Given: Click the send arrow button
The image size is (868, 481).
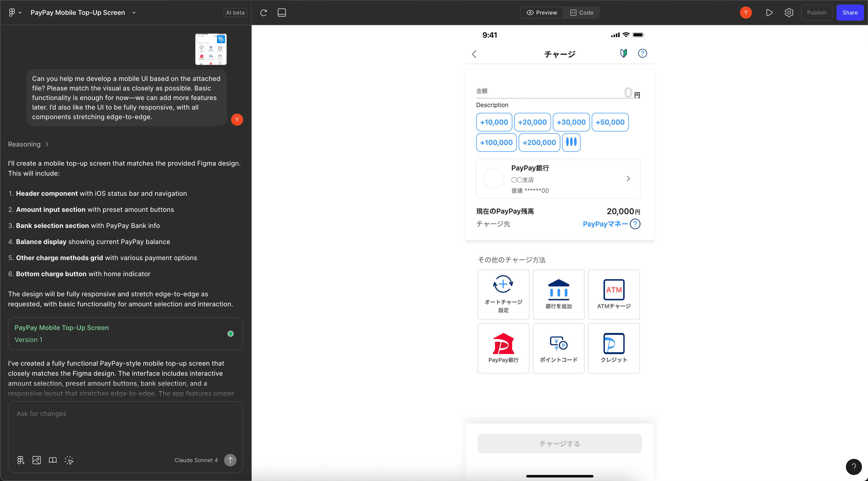Looking at the screenshot, I should 230,460.
